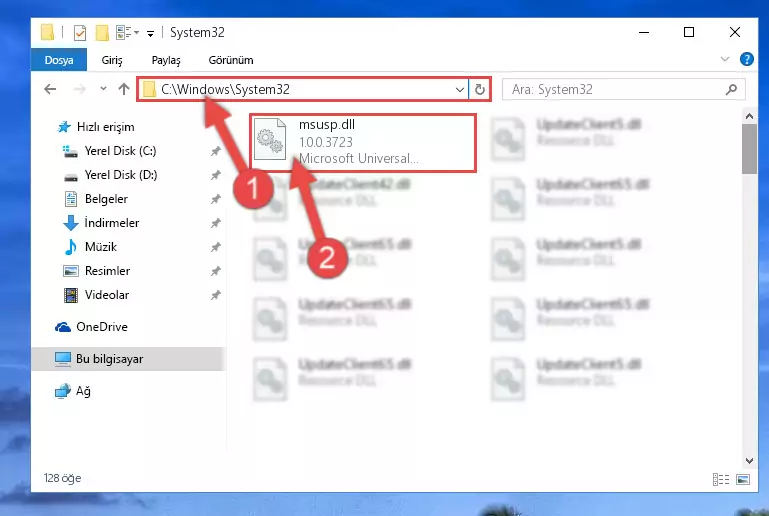Open Resimler folder in sidebar

(107, 271)
